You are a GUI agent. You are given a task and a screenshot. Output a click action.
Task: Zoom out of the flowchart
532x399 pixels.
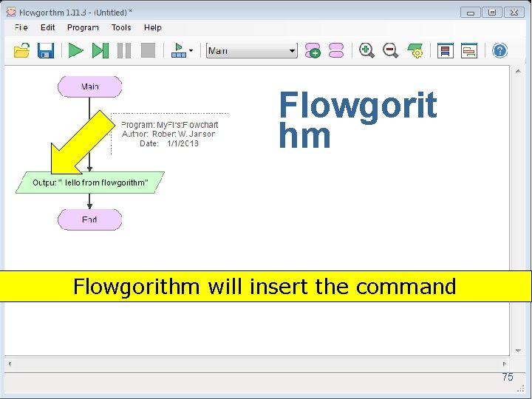[x=390, y=50]
